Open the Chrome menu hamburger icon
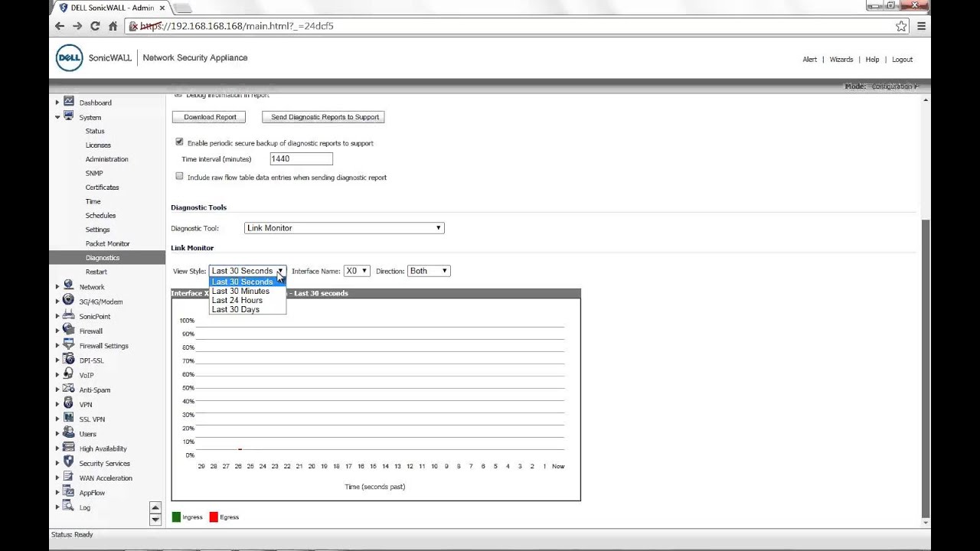This screenshot has height=551, width=980. coord(921,26)
